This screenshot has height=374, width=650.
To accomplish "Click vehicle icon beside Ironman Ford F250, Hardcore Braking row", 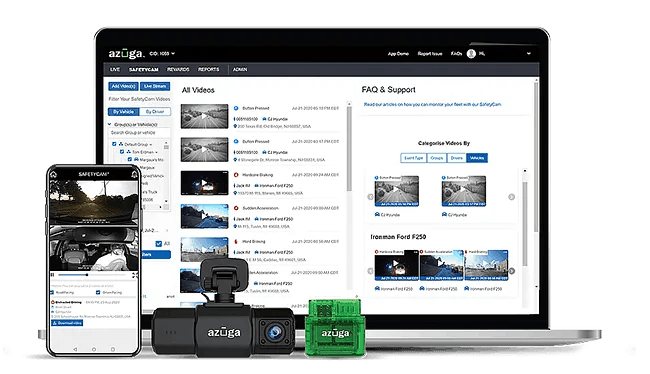I will point(257,186).
